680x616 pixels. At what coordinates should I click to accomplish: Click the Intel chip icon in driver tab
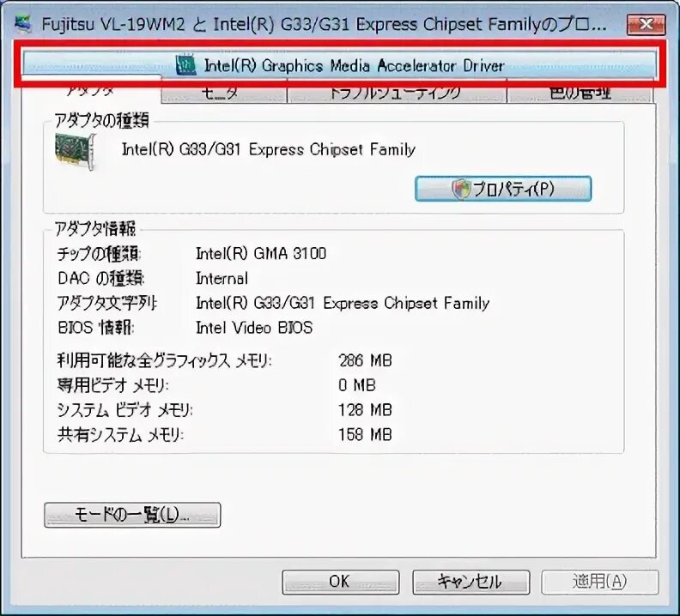186,65
